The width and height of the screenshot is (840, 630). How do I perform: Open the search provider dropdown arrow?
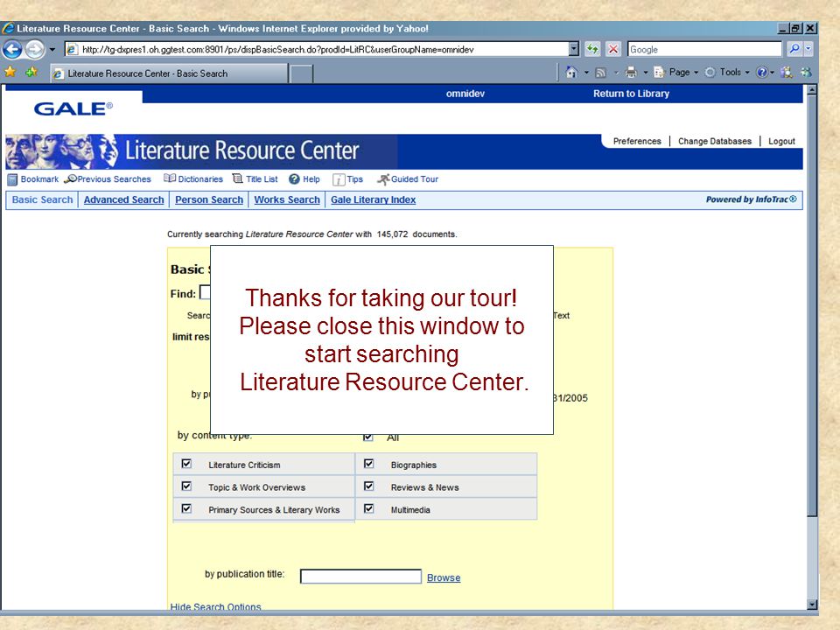[808, 49]
